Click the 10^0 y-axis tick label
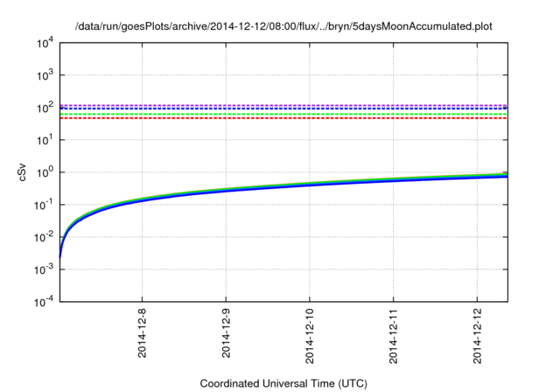 point(45,172)
